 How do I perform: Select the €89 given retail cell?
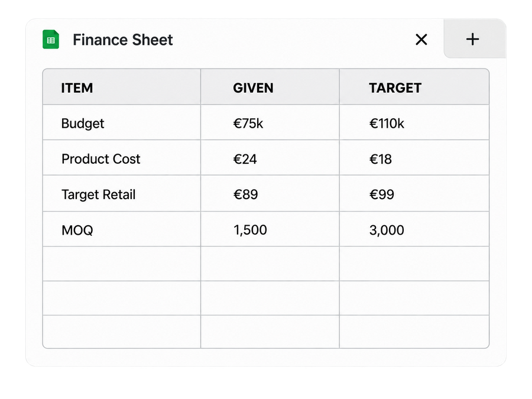[x=270, y=193]
